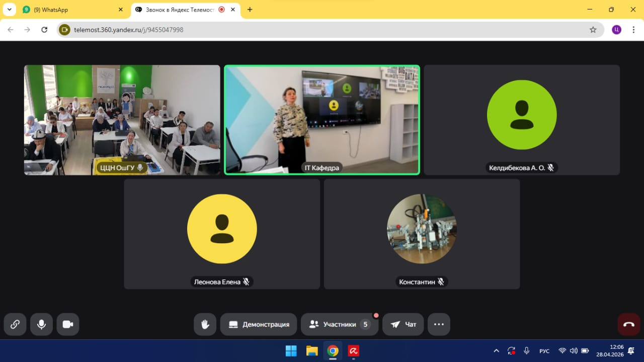Reload the Telemost page
The height and width of the screenshot is (362, 644).
pyautogui.click(x=44, y=30)
